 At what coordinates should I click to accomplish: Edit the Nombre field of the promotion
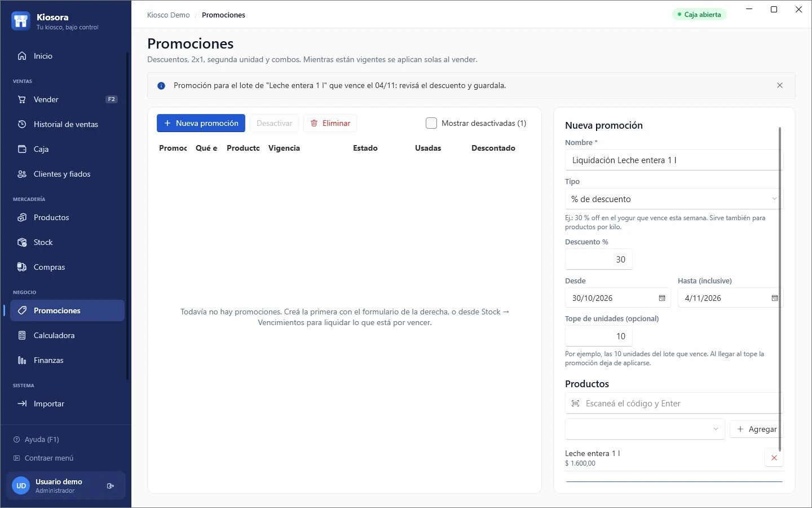point(674,160)
